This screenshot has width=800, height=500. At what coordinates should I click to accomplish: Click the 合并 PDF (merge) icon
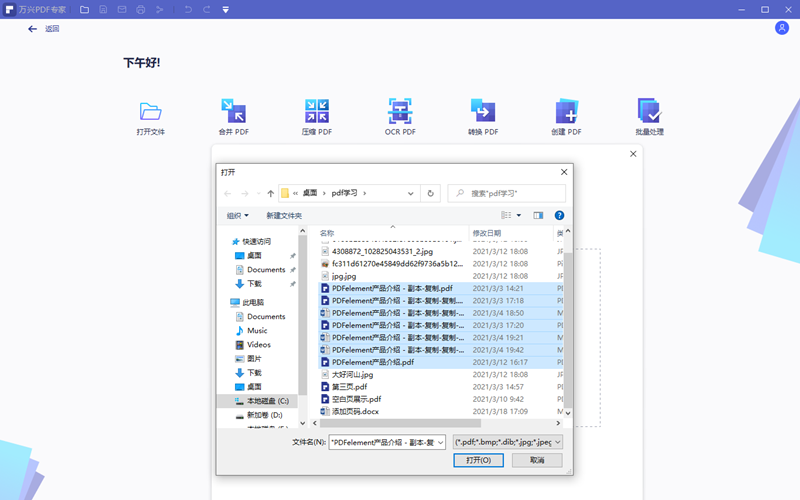[x=234, y=111]
